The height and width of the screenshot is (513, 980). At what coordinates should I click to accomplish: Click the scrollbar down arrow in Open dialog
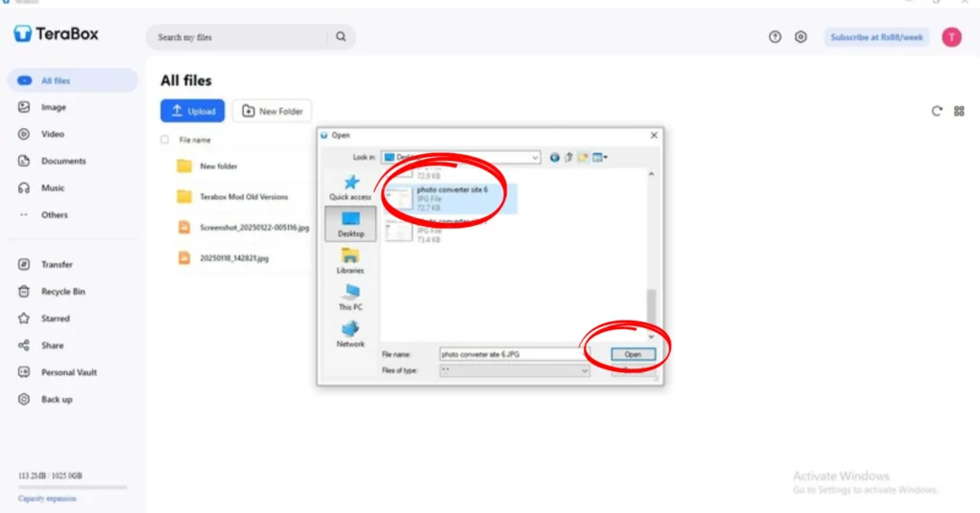pyautogui.click(x=651, y=336)
